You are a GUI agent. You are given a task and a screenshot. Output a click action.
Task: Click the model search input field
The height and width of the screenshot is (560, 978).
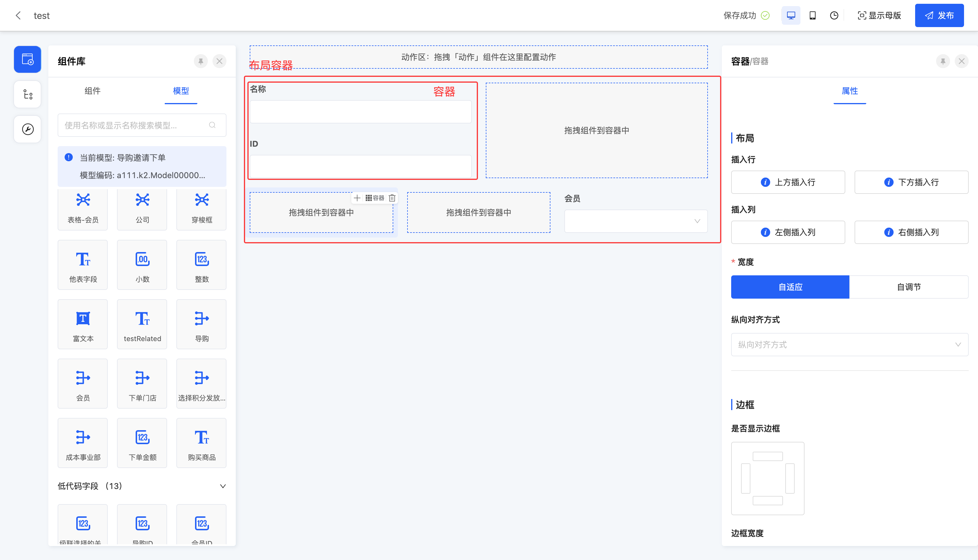pyautogui.click(x=134, y=125)
